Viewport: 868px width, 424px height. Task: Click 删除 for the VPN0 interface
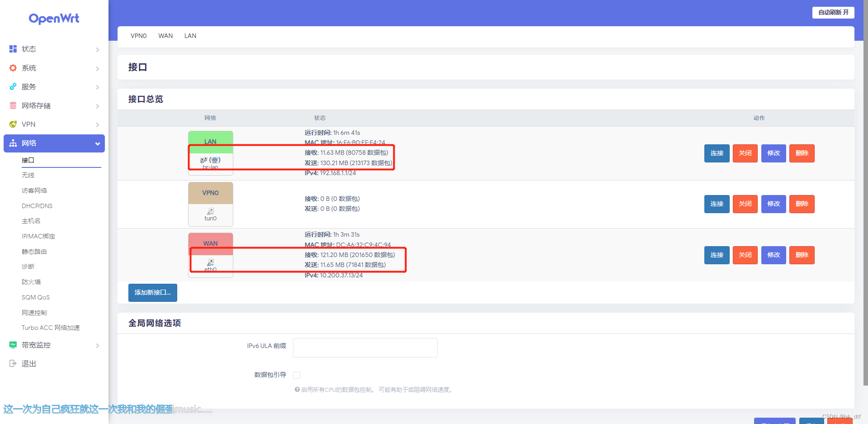pyautogui.click(x=802, y=204)
